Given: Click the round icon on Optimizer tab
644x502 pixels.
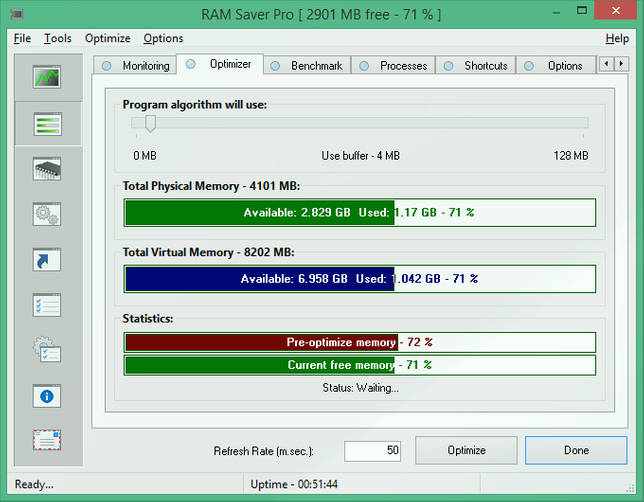Looking at the screenshot, I should [191, 64].
